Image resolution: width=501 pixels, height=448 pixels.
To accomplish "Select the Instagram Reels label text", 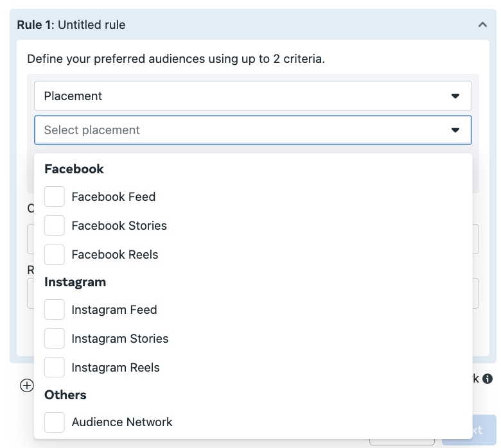I will click(x=116, y=368).
